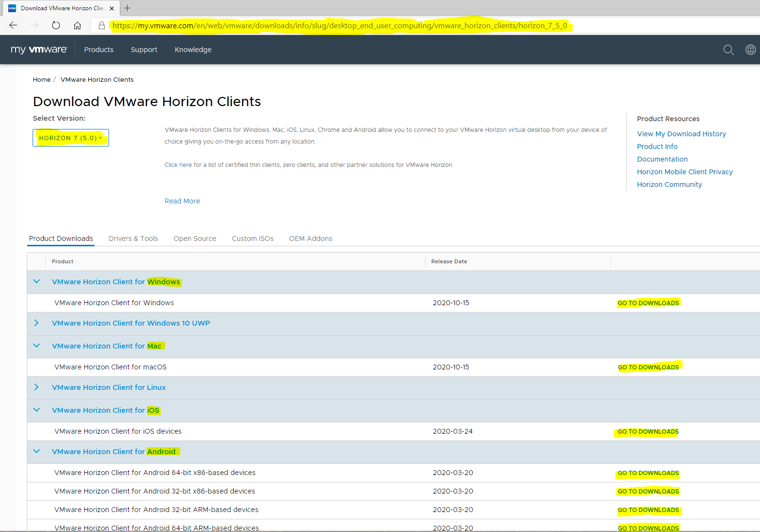Collapse VMware Horizon Client for Windows section

(x=37, y=282)
